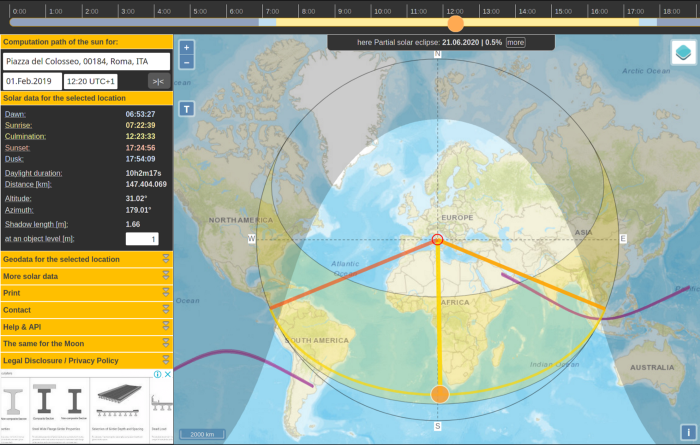This screenshot has width=700, height=445.
Task: Click the >|< collapse panel button
Action: click(x=158, y=82)
